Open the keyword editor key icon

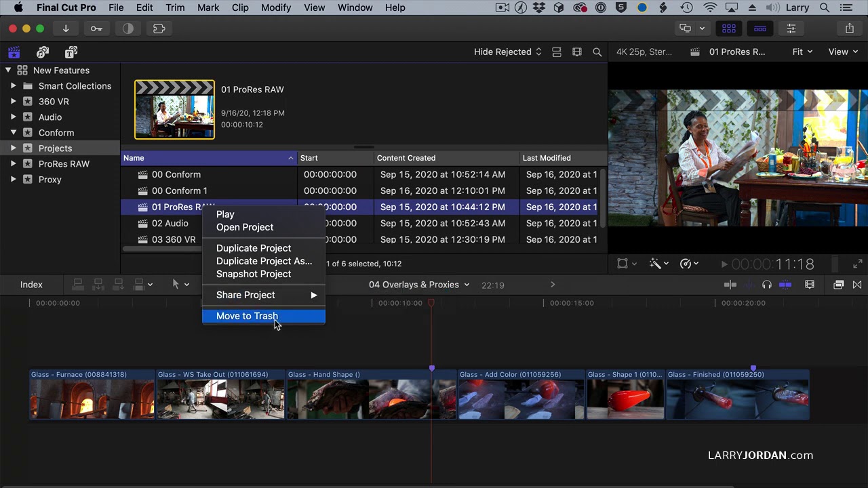(96, 28)
